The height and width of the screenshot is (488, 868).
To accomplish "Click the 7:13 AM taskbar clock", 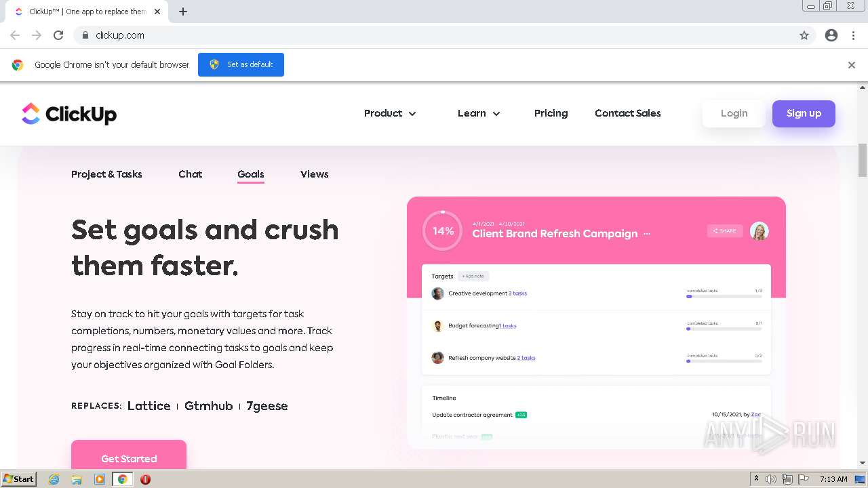I will [x=833, y=479].
